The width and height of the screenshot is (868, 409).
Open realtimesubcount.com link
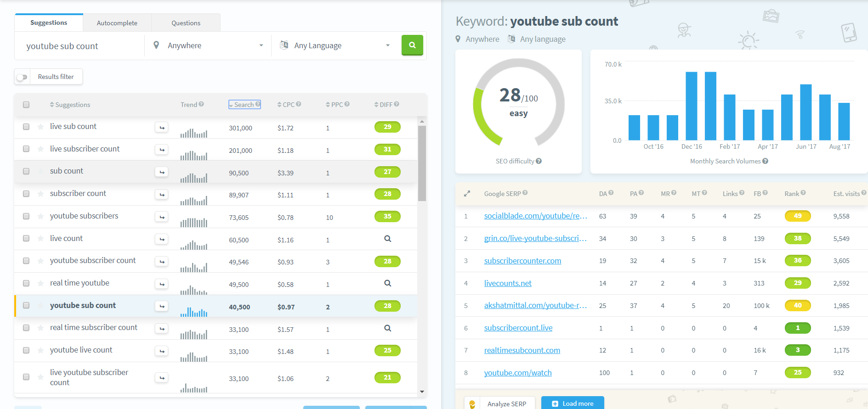pos(522,350)
